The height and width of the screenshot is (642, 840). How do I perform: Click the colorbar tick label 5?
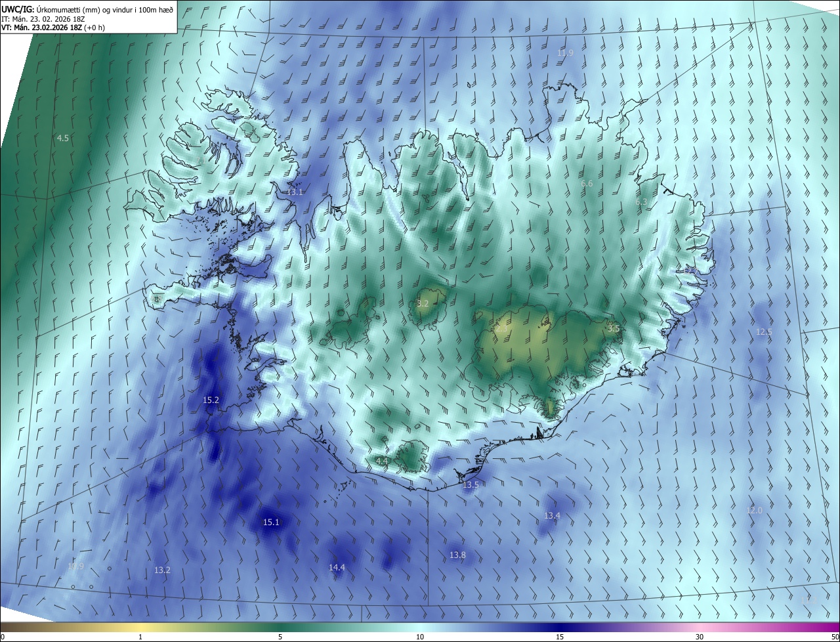(280, 637)
